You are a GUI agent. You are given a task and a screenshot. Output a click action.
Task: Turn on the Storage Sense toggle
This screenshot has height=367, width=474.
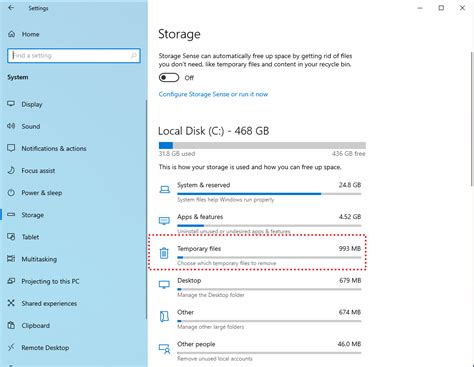169,78
